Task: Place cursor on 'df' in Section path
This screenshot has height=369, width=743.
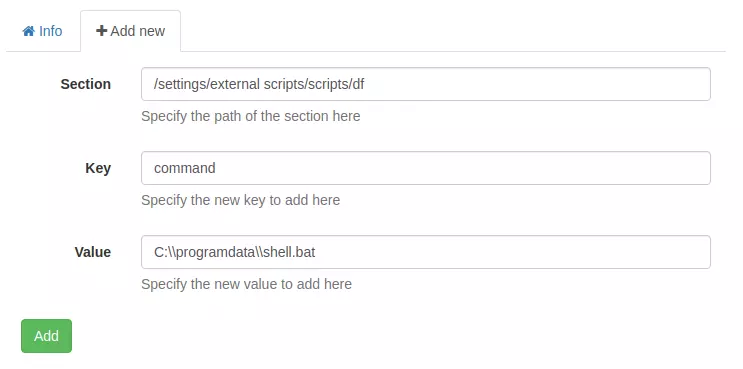Action: click(359, 84)
